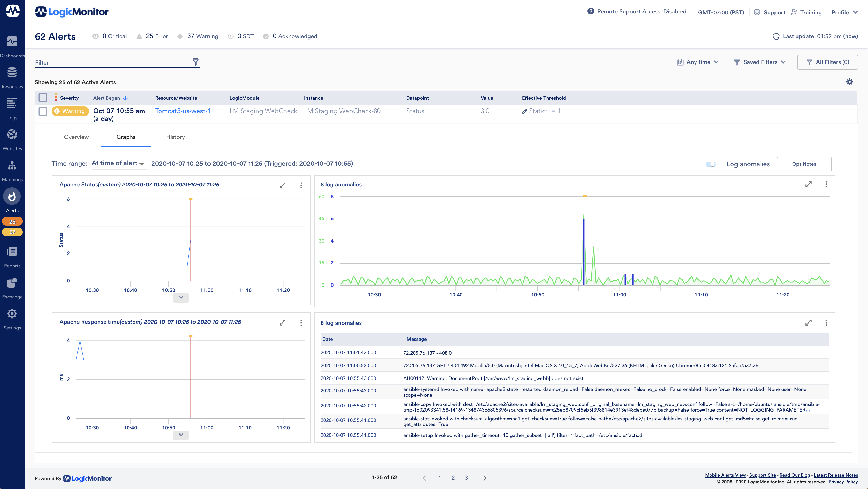Open the Settings gear in sidebar

[12, 313]
